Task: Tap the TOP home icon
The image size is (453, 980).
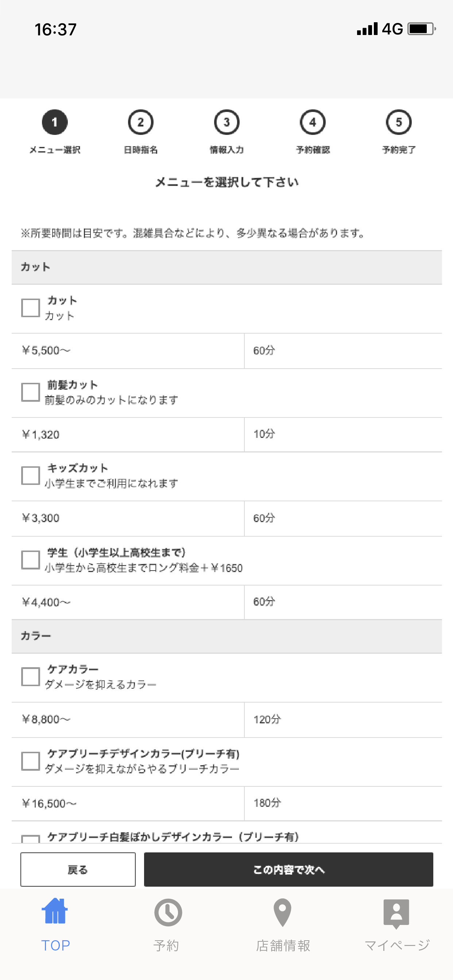Action: pyautogui.click(x=55, y=911)
